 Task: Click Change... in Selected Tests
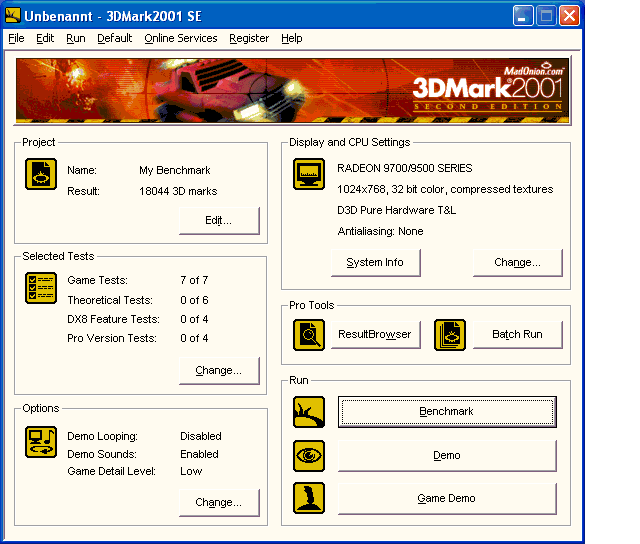[x=219, y=371]
